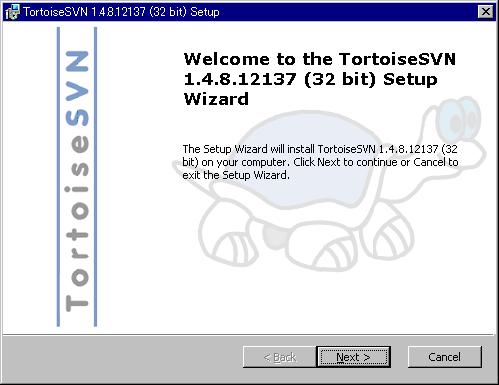Close the TortoiseSVN Setup window
499x385 pixels.
486,12
